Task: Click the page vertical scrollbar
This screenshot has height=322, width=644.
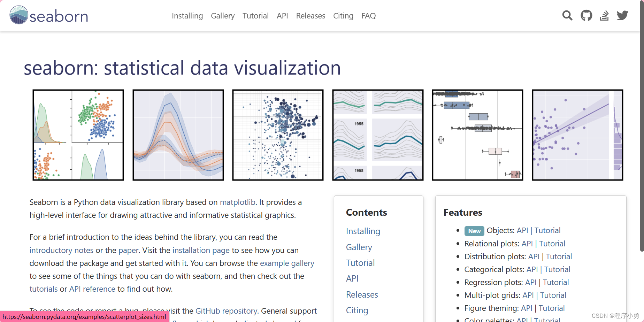Action: click(x=642, y=125)
